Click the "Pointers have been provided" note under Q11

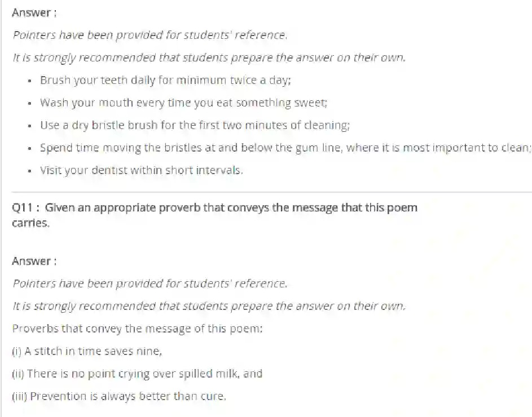150,283
